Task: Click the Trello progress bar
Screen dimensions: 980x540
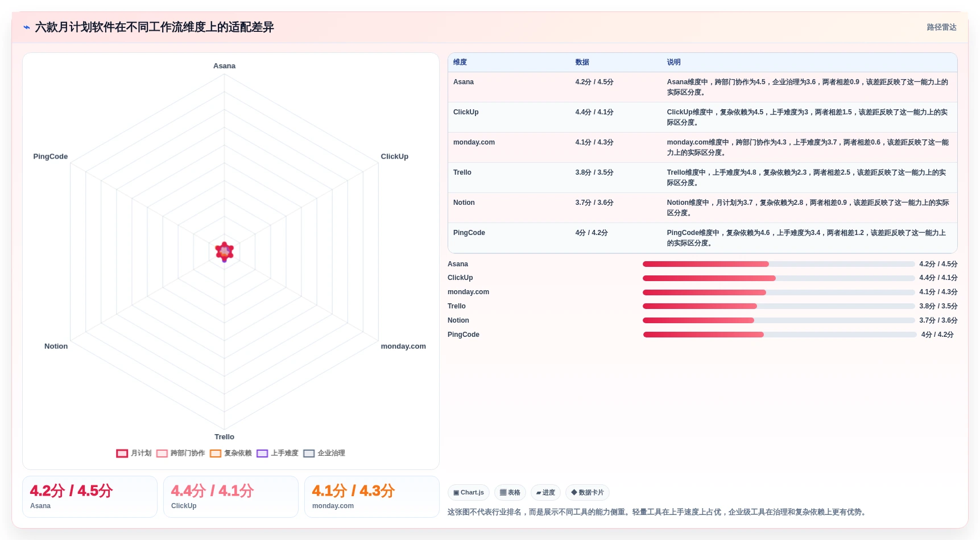Action: tap(779, 306)
